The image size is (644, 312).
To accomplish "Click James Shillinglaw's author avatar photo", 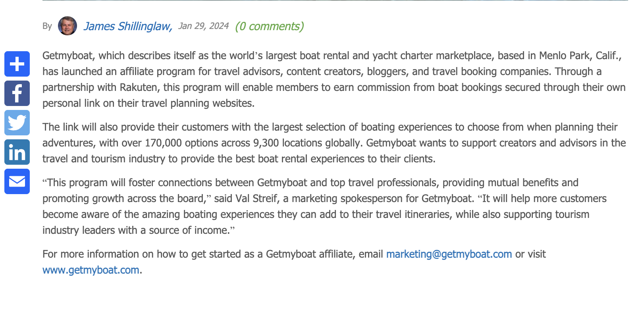I will [67, 26].
